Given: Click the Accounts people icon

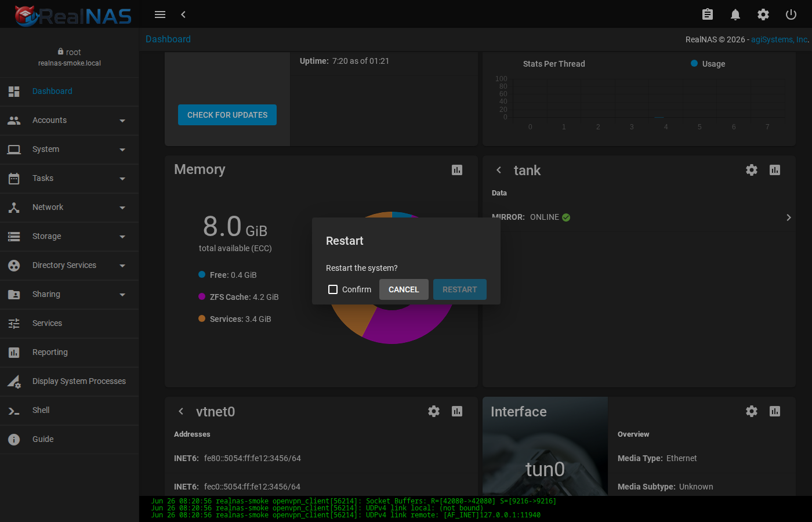Looking at the screenshot, I should pos(14,121).
